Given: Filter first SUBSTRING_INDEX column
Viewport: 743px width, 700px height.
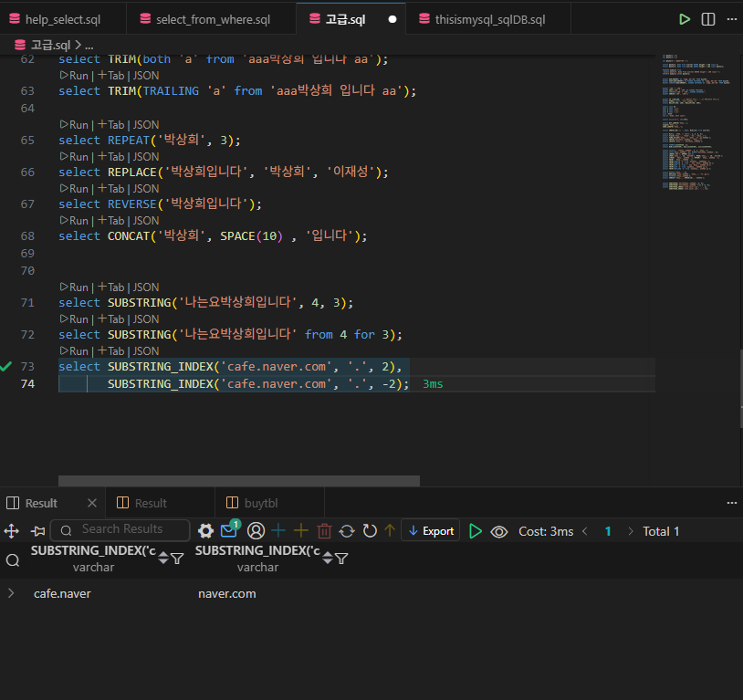Looking at the screenshot, I should (177, 559).
